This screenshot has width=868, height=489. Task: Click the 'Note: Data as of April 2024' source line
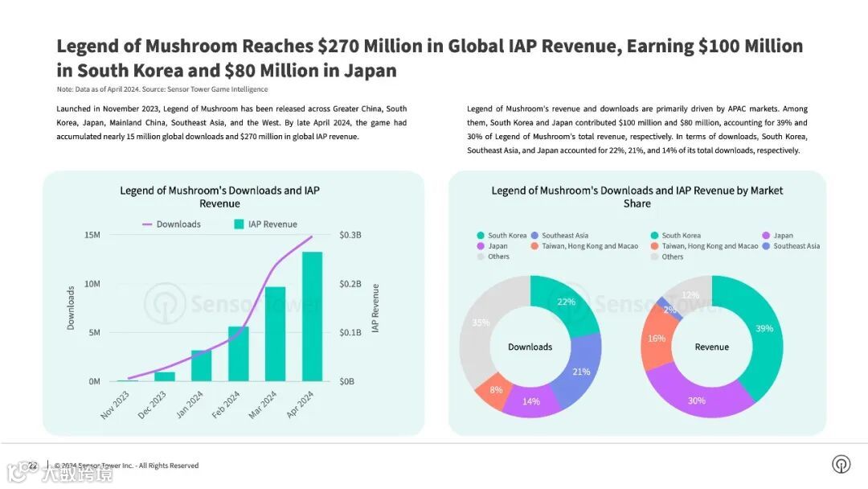[x=162, y=89]
